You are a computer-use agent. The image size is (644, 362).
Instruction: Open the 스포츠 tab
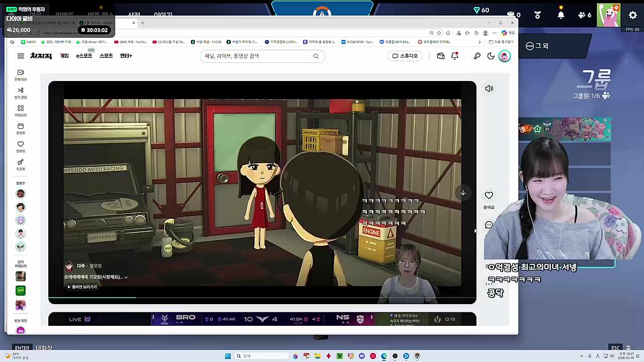(106, 56)
